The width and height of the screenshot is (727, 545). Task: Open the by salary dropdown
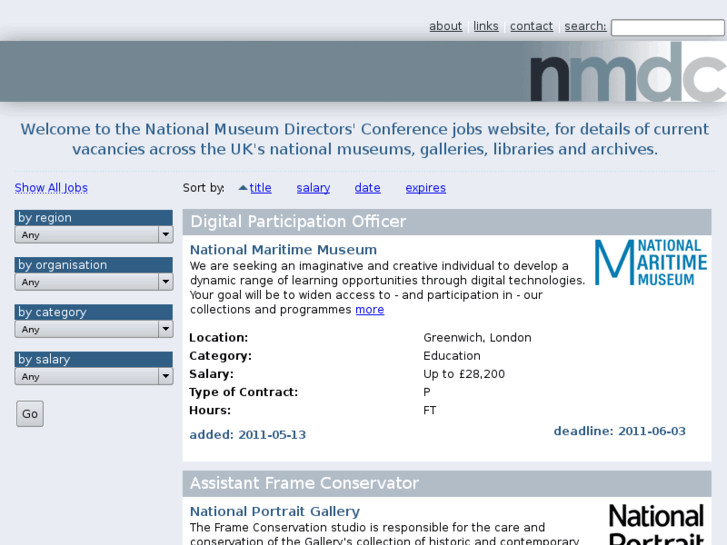(94, 377)
